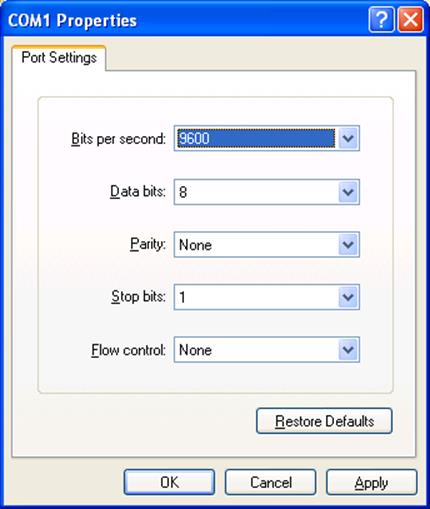Viewport: 430px width, 509px height.
Task: Click the Data bits field showing 8
Action: coord(267,192)
